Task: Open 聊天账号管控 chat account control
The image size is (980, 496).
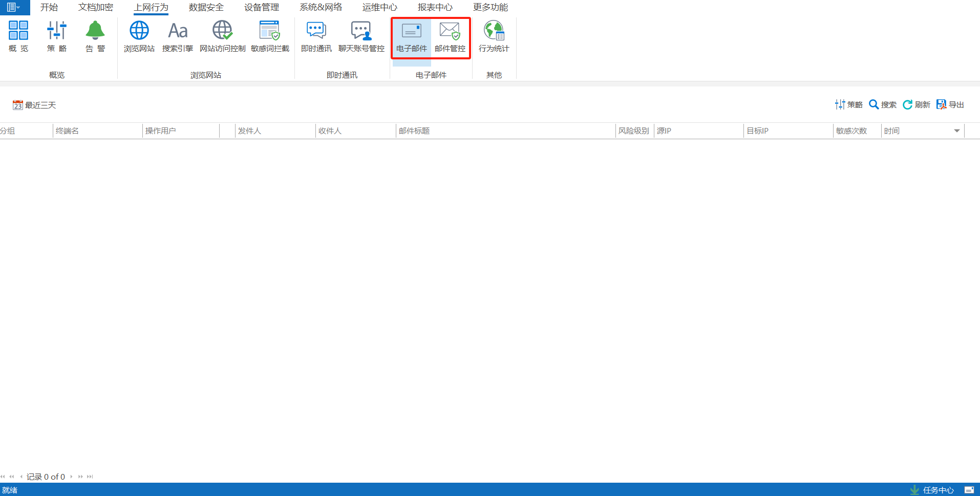Action: pyautogui.click(x=361, y=36)
